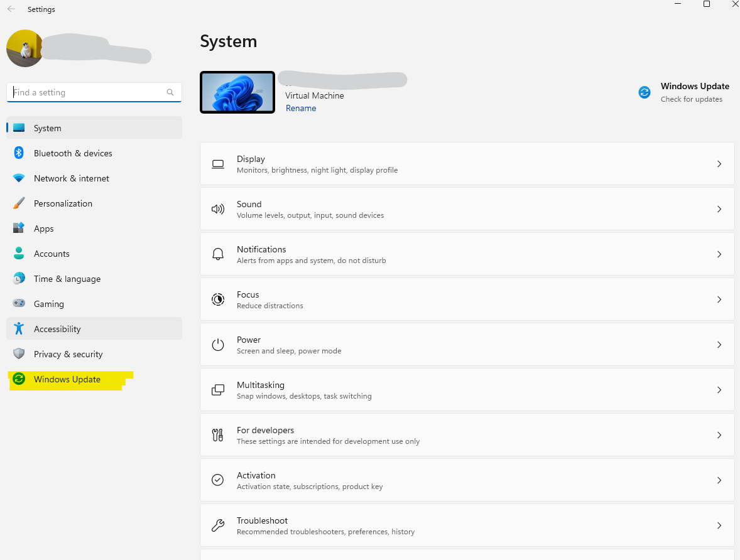Maximize the Settings window
Screen dimensions: 740x560
tap(707, 4)
